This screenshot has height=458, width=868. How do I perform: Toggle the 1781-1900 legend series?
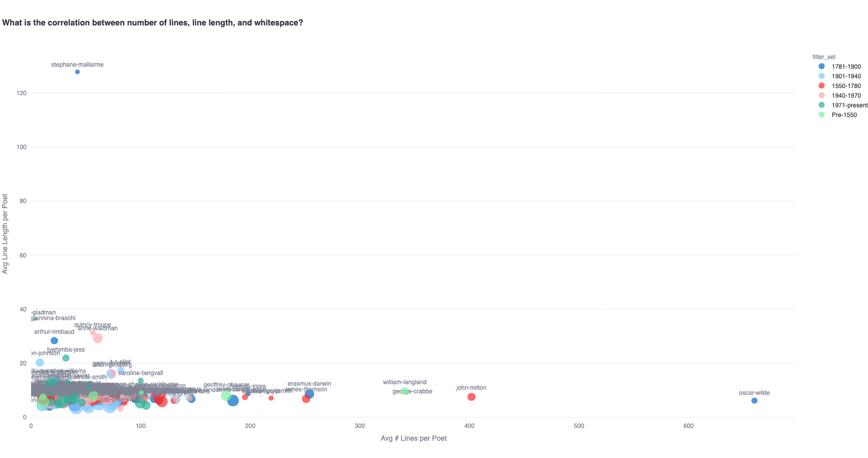(839, 67)
